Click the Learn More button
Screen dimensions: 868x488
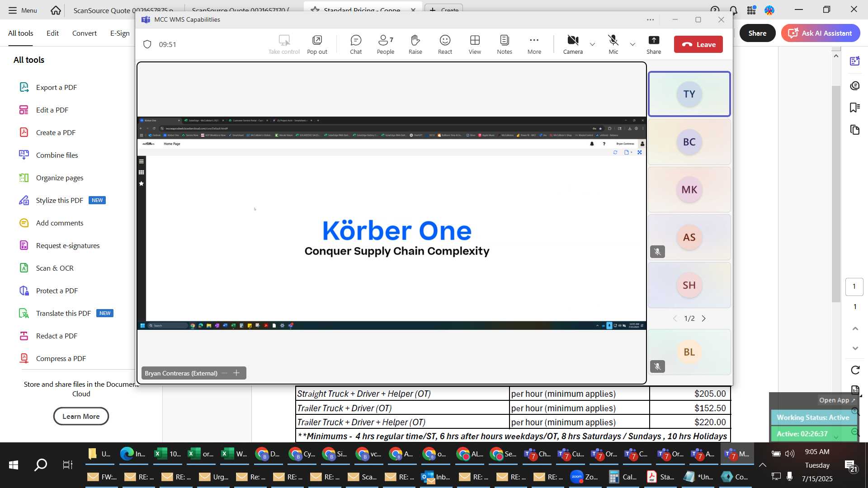pyautogui.click(x=81, y=416)
